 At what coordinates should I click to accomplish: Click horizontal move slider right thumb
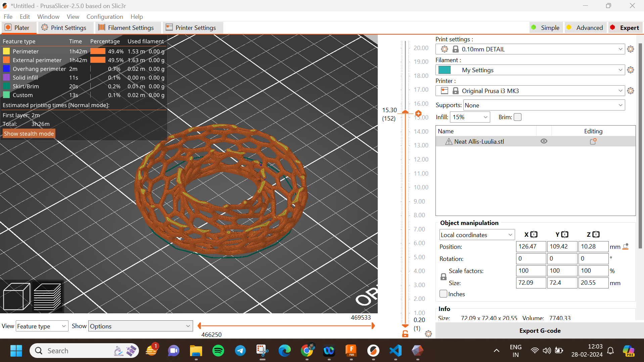point(373,326)
